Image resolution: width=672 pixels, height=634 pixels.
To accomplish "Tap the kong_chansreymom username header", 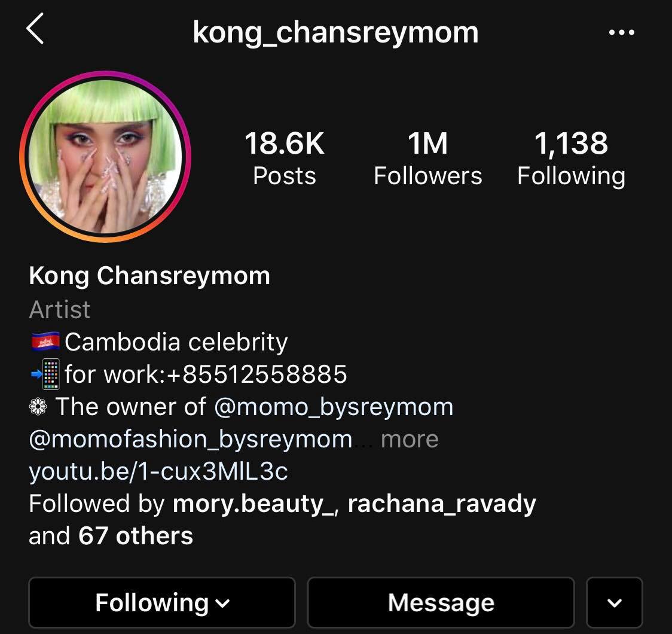I will pos(335,32).
